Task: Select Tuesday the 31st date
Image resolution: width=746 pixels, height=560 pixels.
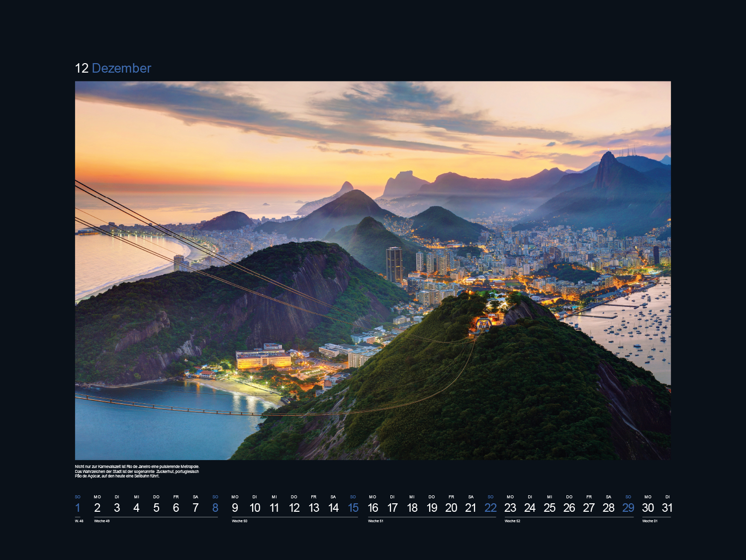Action: (667, 508)
